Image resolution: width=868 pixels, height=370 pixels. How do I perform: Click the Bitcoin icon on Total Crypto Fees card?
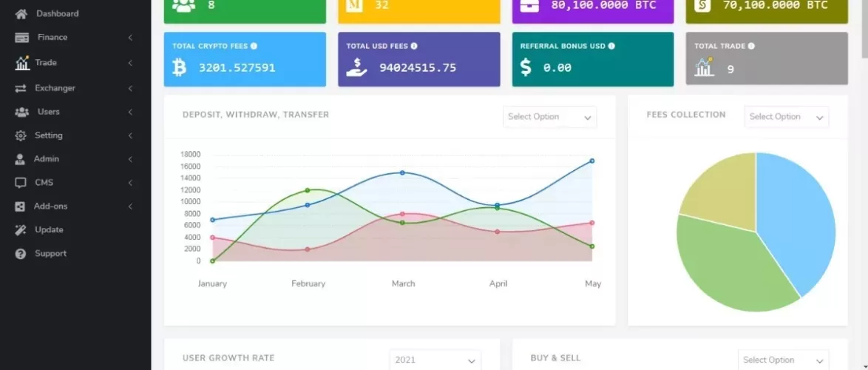[179, 68]
